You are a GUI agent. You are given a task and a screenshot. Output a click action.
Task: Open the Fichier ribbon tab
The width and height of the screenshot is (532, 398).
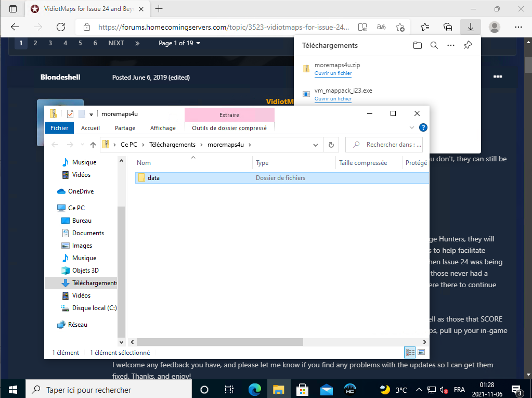click(x=59, y=127)
